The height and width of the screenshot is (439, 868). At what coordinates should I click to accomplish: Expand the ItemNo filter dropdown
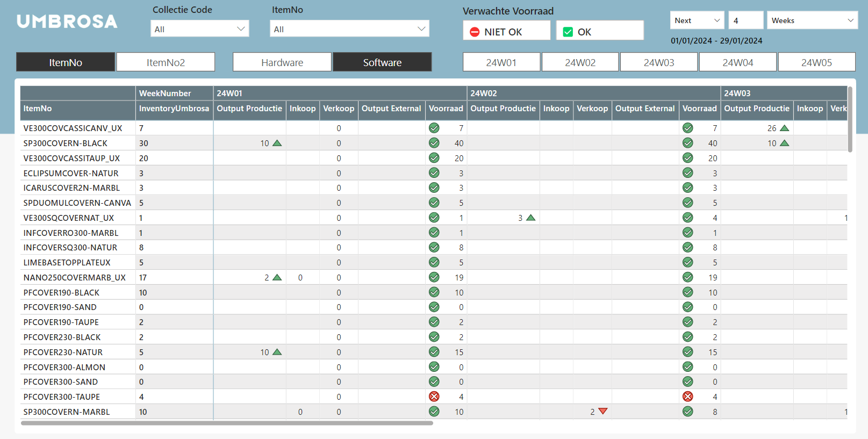coord(349,29)
